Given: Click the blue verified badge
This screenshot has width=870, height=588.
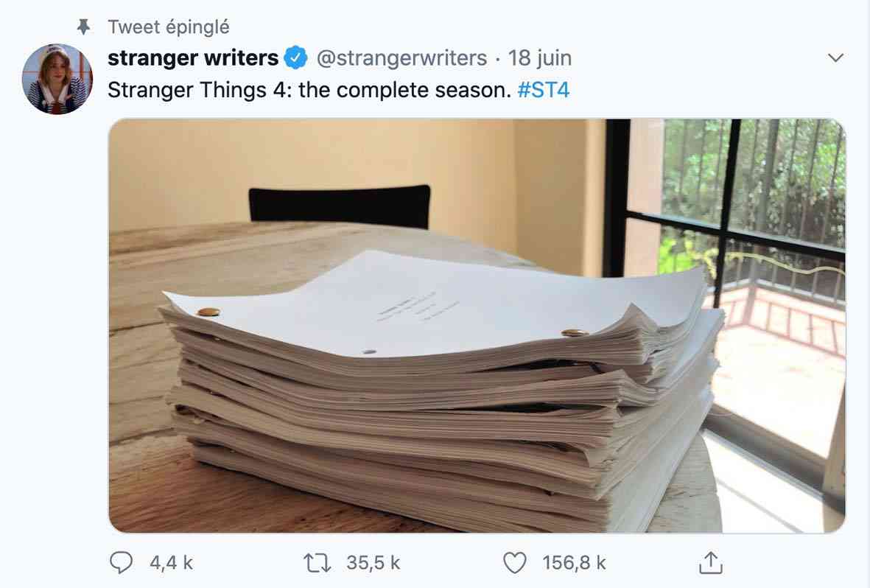Looking at the screenshot, I should (x=295, y=57).
